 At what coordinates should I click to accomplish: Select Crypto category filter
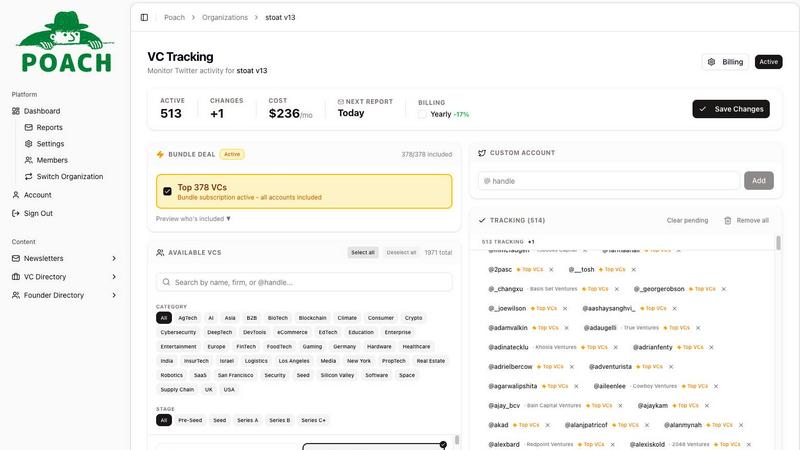coord(413,318)
